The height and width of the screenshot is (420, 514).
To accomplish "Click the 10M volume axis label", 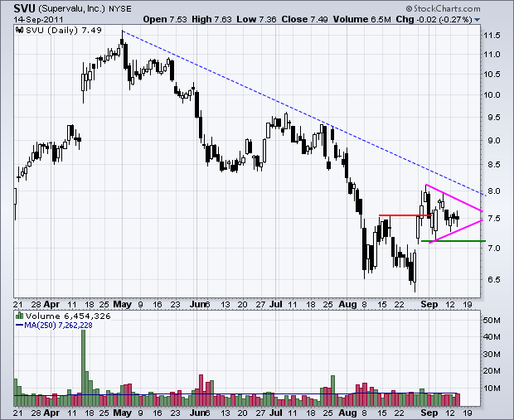I will coord(492,388).
